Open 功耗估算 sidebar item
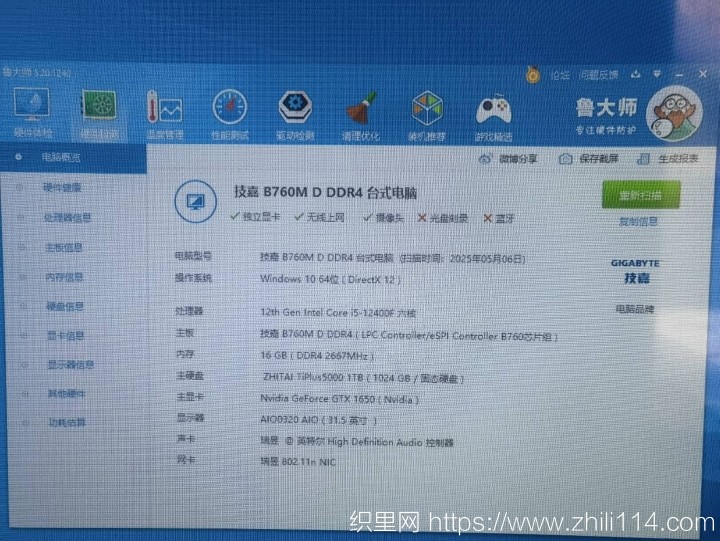This screenshot has height=541, width=720. [x=67, y=422]
